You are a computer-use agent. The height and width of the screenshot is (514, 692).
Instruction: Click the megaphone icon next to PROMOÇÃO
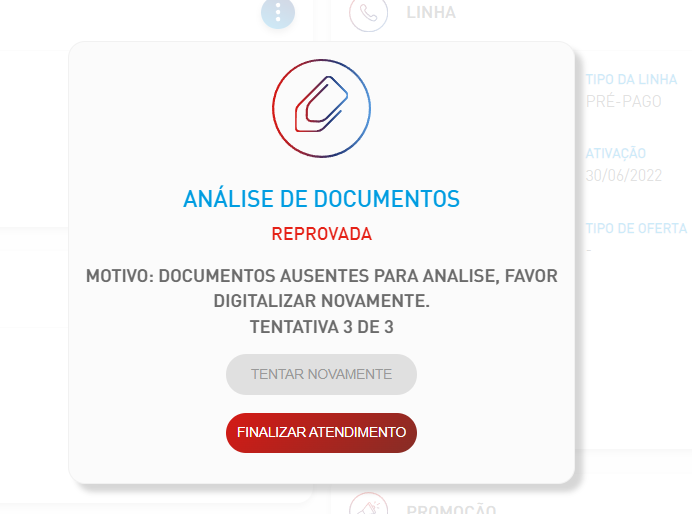pos(369,506)
